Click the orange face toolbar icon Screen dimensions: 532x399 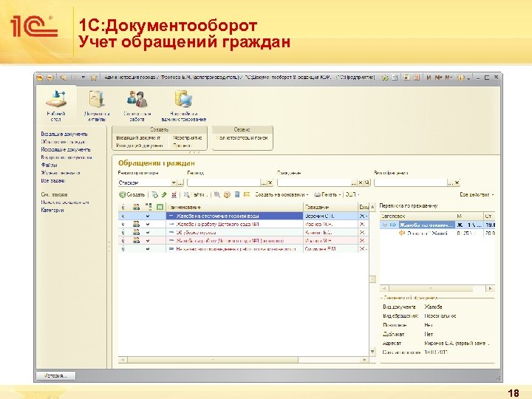pos(227,195)
